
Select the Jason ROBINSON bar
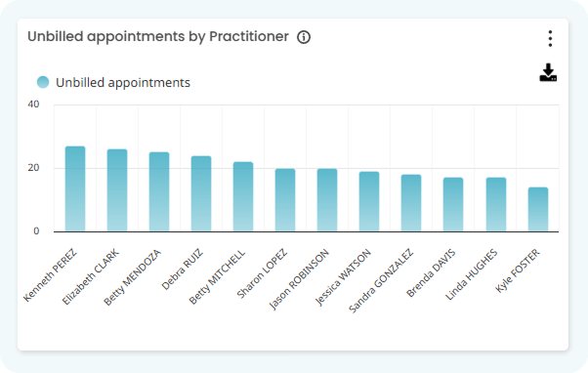[327, 200]
